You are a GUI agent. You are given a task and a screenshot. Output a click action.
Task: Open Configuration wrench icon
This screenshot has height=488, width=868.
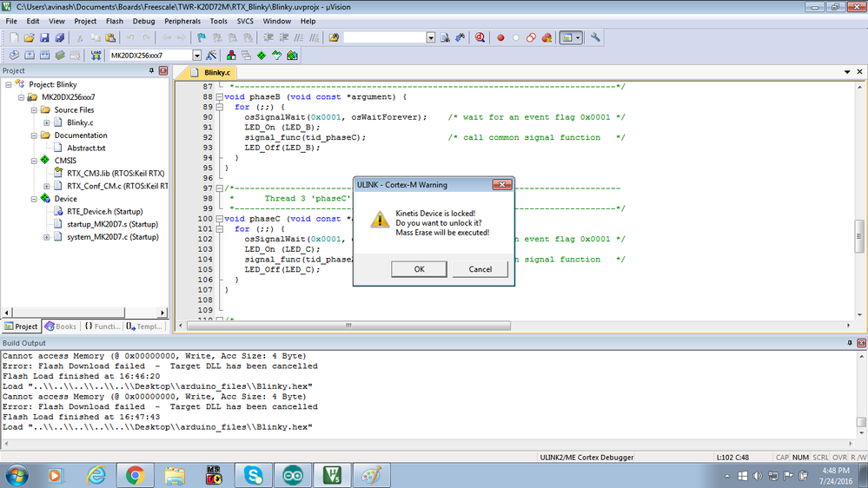pyautogui.click(x=595, y=37)
